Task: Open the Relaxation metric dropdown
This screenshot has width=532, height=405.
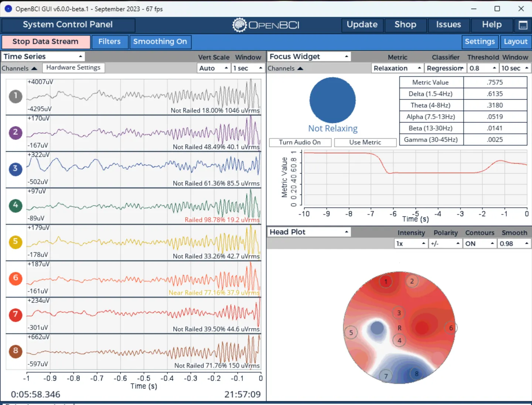Action: 397,68
